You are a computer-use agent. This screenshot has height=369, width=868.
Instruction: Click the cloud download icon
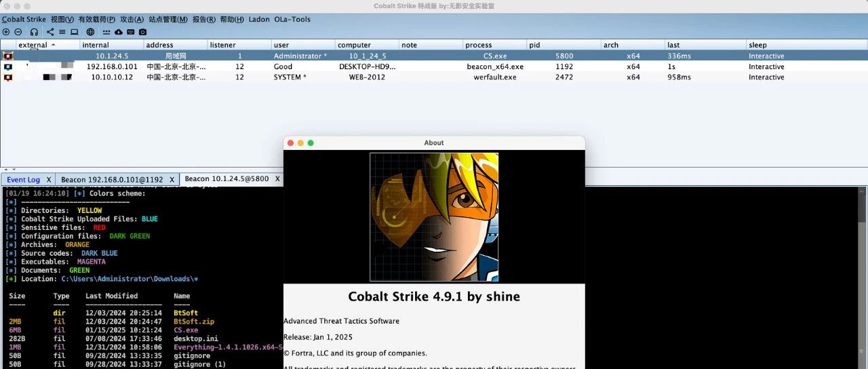119,32
